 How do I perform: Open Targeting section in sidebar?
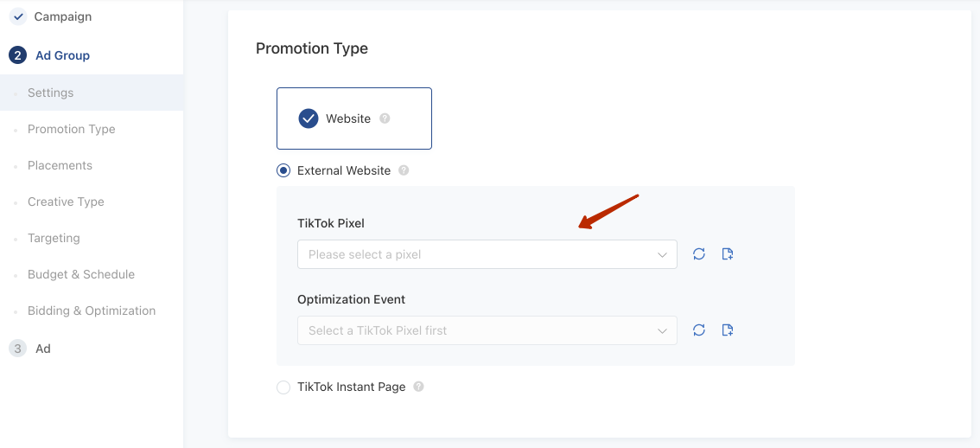[x=54, y=238]
